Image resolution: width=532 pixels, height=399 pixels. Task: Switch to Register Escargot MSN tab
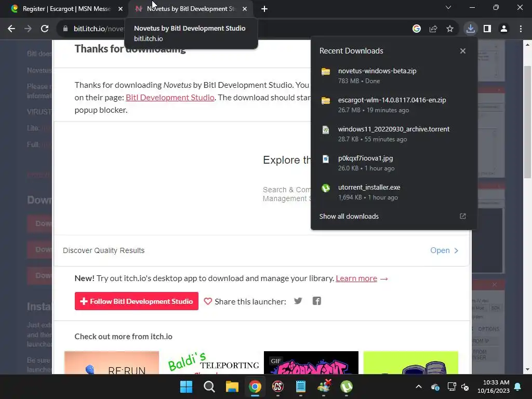[x=66, y=9]
